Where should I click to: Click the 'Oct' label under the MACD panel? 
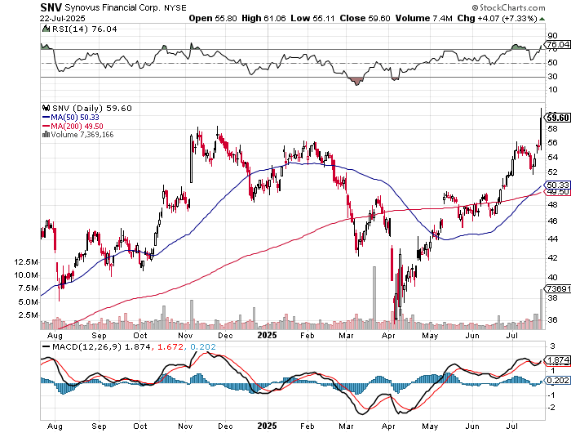pos(140,426)
